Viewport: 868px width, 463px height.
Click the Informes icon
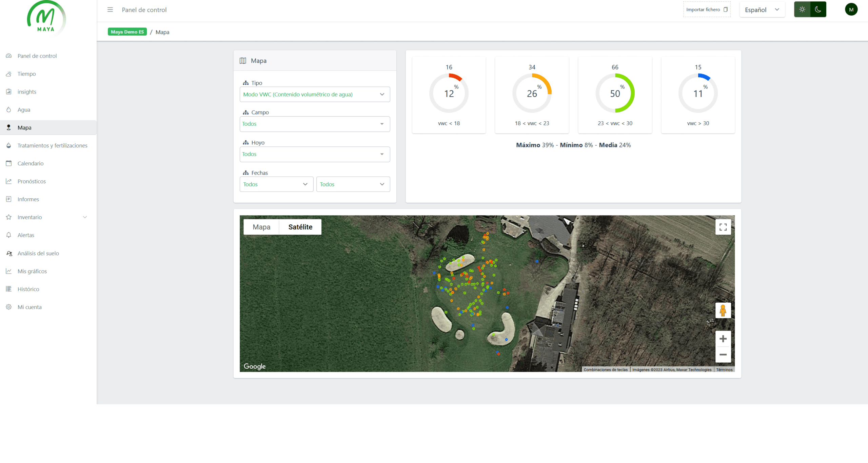pyautogui.click(x=9, y=199)
